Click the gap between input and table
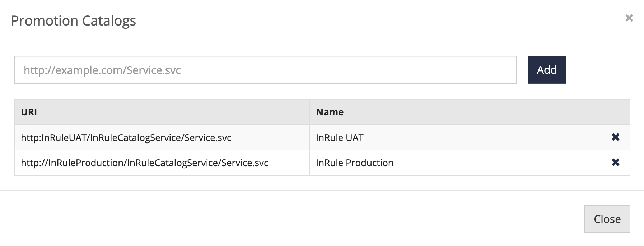The width and height of the screenshot is (644, 246). coord(265,92)
